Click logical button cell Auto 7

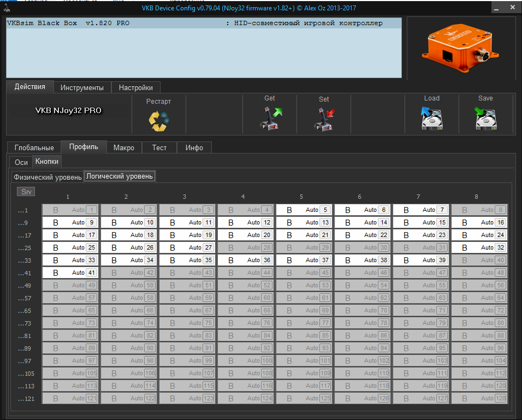point(421,210)
